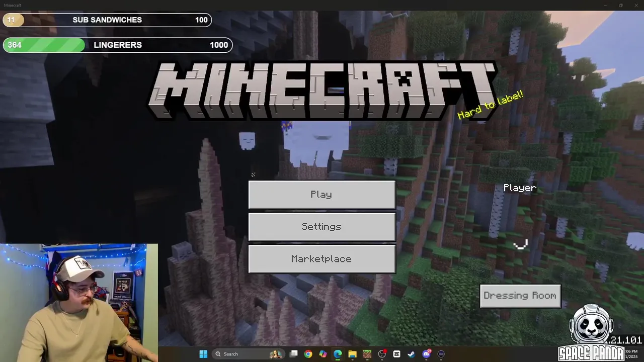Open CapCut from the taskbar
This screenshot has height=362, width=644.
tap(396, 354)
